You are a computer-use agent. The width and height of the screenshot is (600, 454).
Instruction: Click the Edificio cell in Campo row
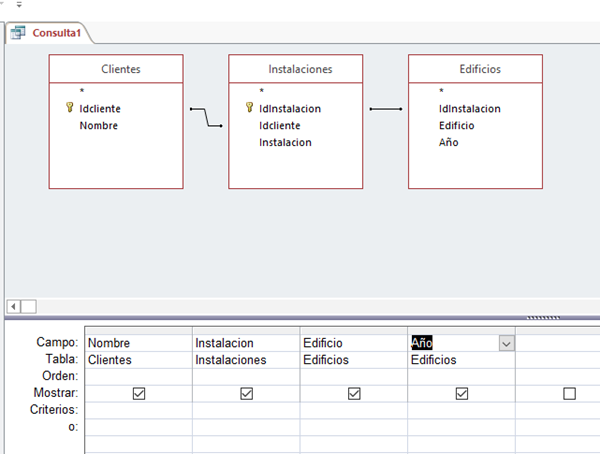point(354,343)
